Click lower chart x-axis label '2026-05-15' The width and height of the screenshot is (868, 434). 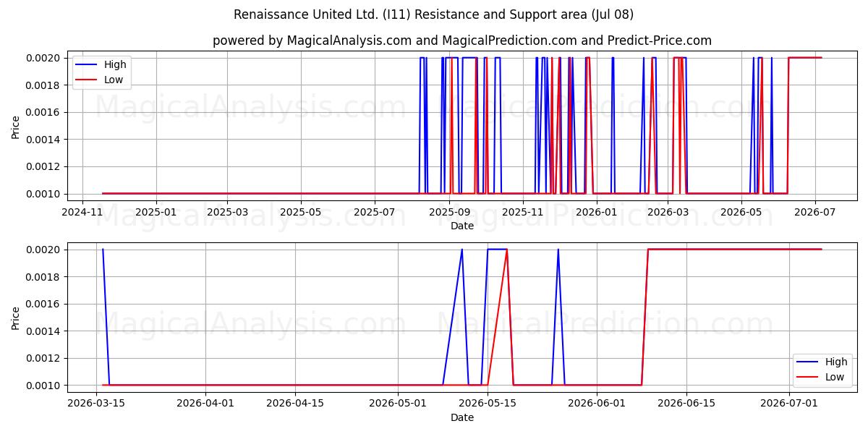(488, 404)
